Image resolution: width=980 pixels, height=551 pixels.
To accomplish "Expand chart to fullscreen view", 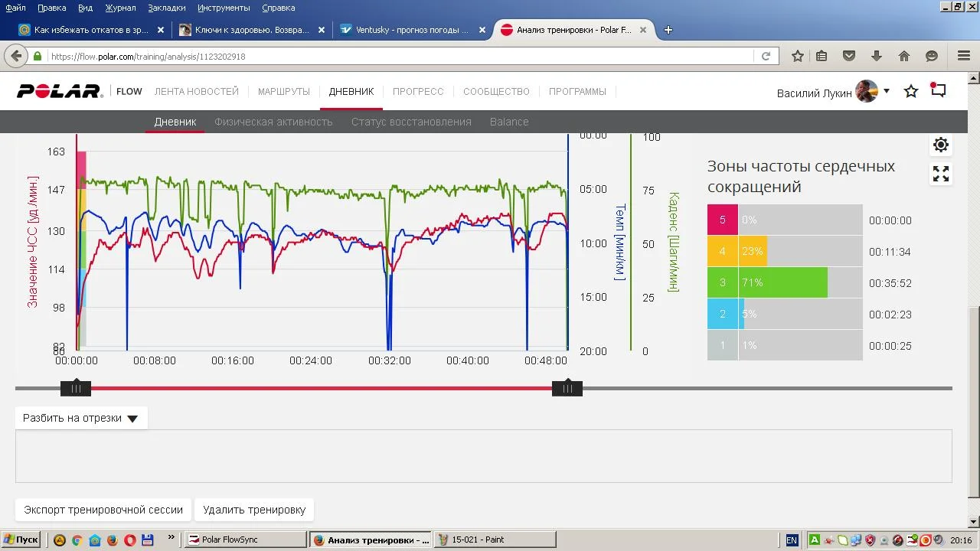I will point(941,174).
